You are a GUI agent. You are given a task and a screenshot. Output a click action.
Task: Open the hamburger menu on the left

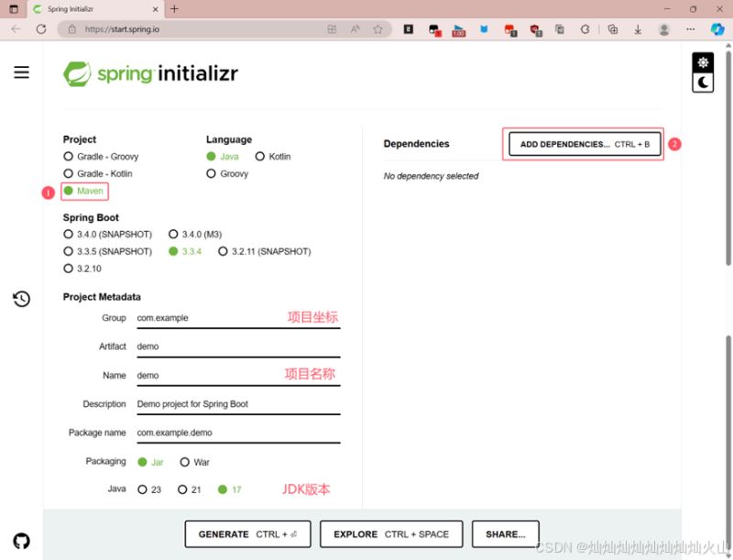pos(21,72)
